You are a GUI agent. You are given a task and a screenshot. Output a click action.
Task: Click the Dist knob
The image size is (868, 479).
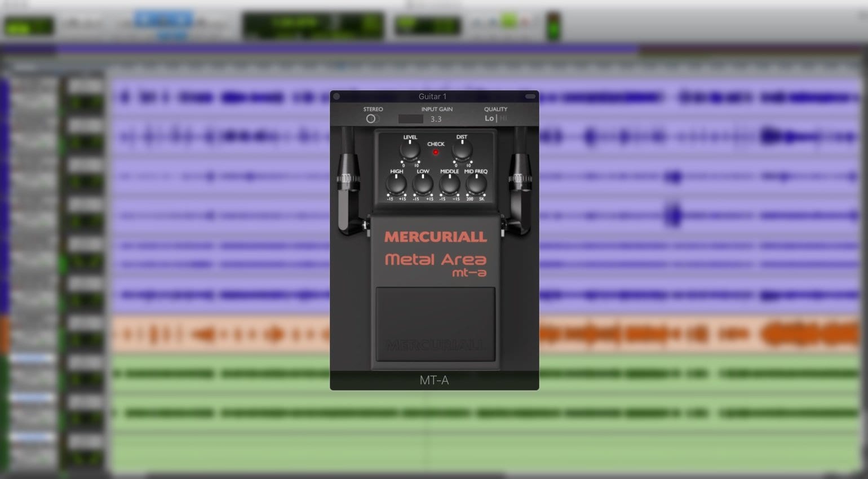tap(462, 150)
